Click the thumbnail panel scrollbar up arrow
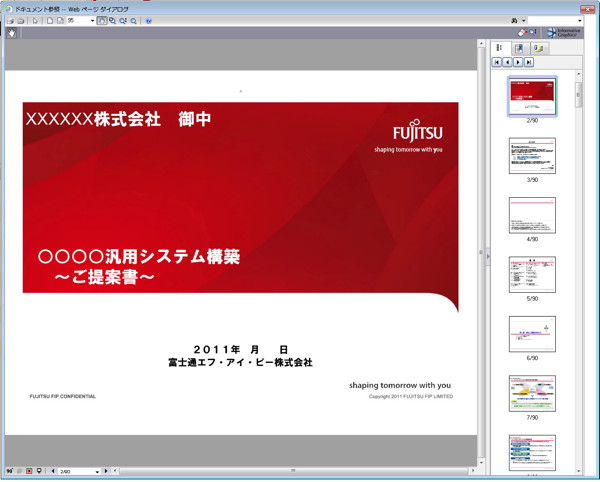Image resolution: width=600 pixels, height=482 pixels. [579, 74]
